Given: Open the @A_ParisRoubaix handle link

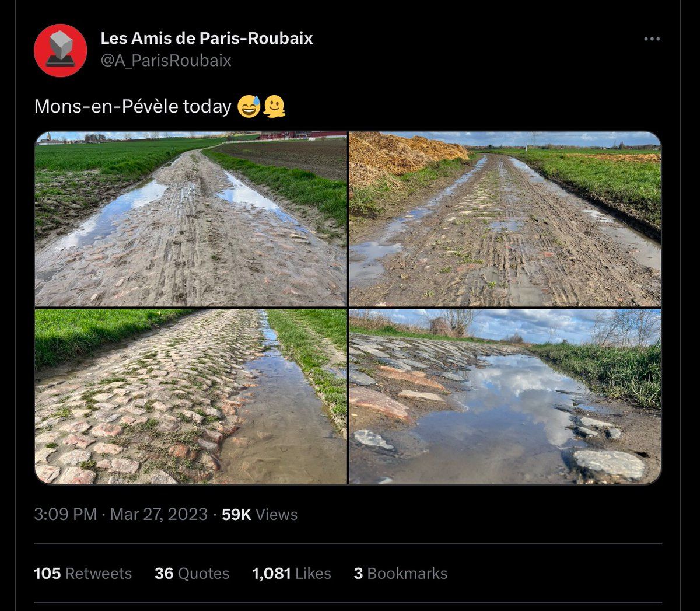Looking at the screenshot, I should (166, 61).
